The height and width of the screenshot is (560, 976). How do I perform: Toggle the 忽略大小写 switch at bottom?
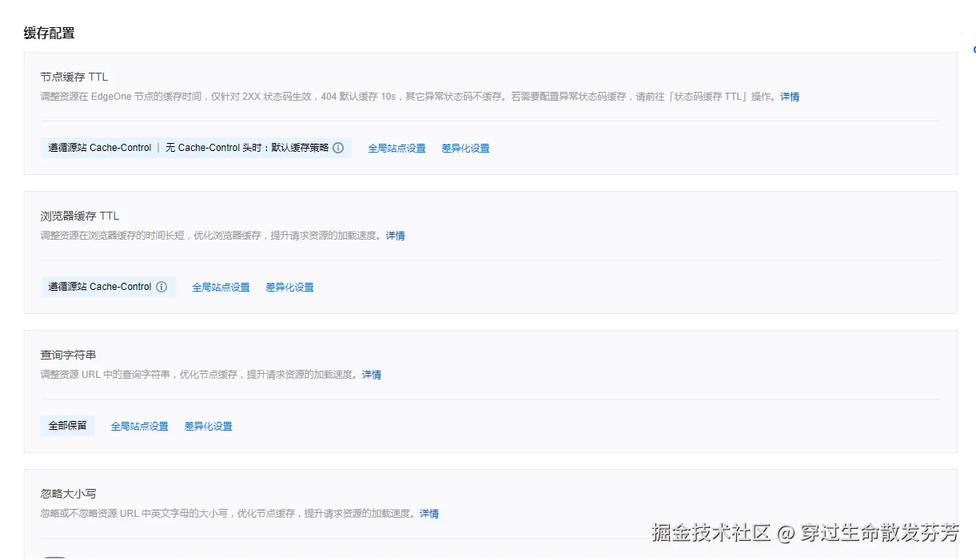tap(54, 556)
